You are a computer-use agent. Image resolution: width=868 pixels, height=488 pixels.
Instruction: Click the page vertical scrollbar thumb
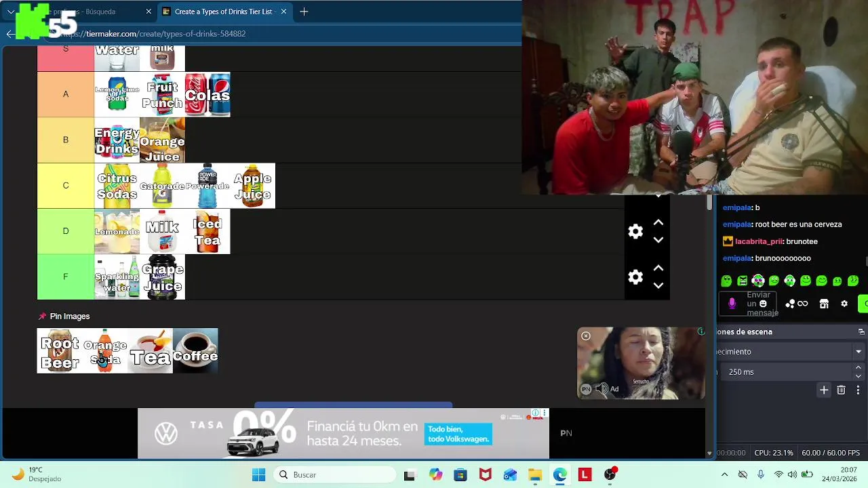click(x=709, y=202)
